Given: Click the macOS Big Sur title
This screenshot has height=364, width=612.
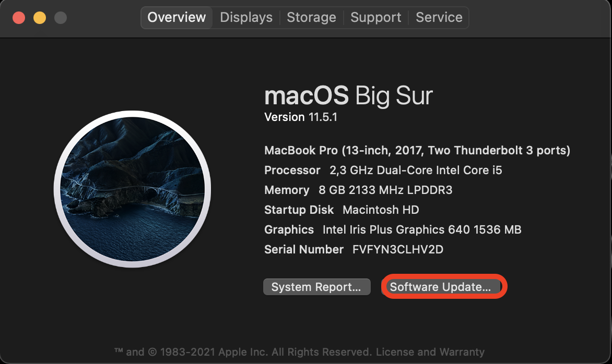Looking at the screenshot, I should (348, 96).
